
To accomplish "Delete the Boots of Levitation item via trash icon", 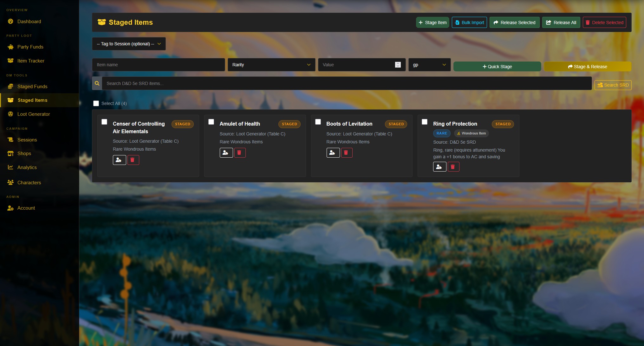I will pos(346,153).
